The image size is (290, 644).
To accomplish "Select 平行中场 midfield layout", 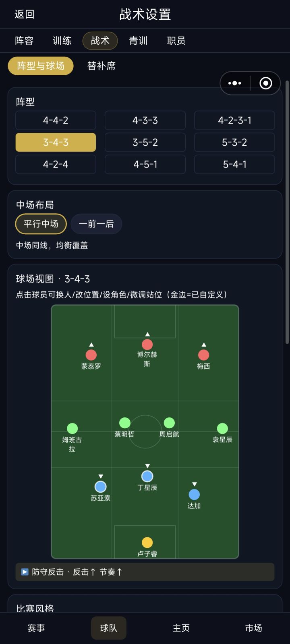I will [x=41, y=224].
